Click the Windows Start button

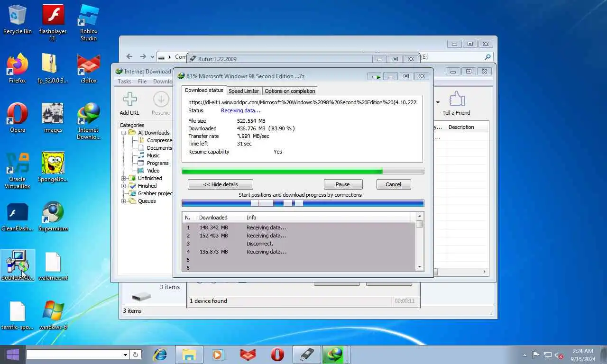pyautogui.click(x=12, y=355)
